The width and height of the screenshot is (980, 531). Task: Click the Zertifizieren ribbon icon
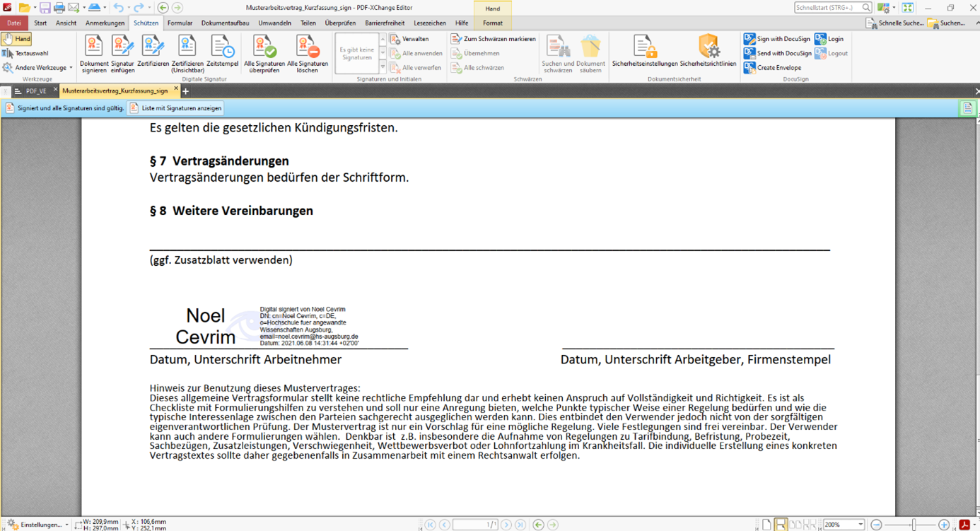click(x=153, y=47)
